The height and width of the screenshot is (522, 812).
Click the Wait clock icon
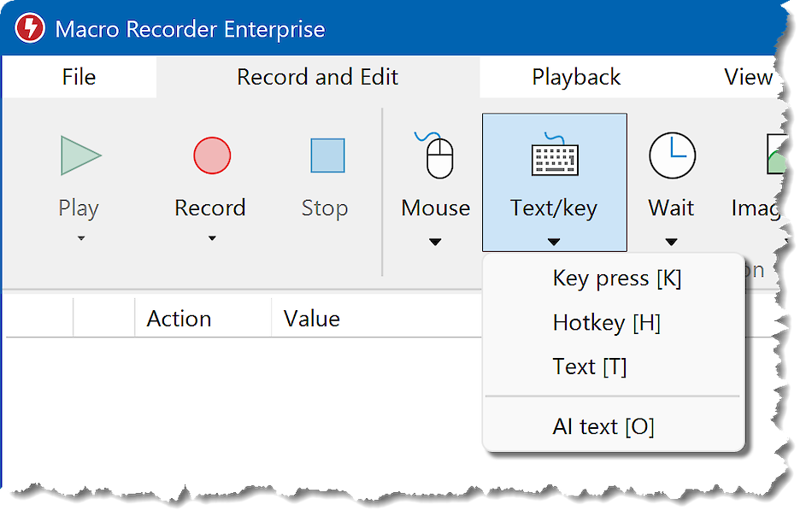pyautogui.click(x=672, y=155)
